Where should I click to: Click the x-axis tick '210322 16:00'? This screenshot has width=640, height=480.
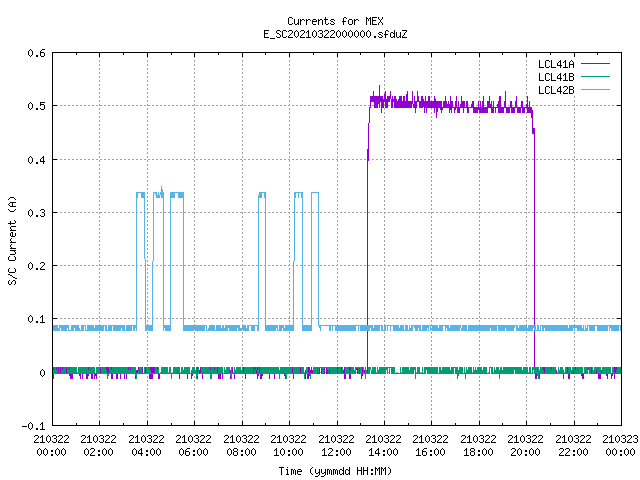(431, 446)
